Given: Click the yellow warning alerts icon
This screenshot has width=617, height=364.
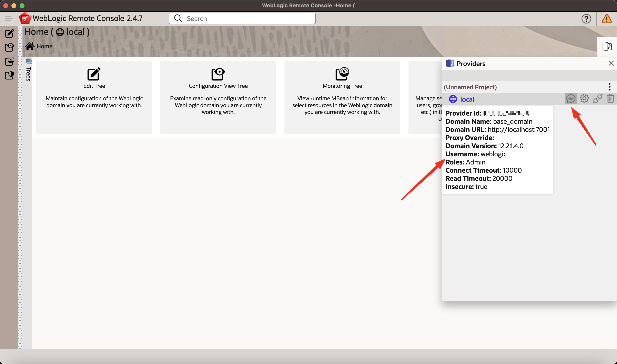Looking at the screenshot, I should click(x=606, y=19).
